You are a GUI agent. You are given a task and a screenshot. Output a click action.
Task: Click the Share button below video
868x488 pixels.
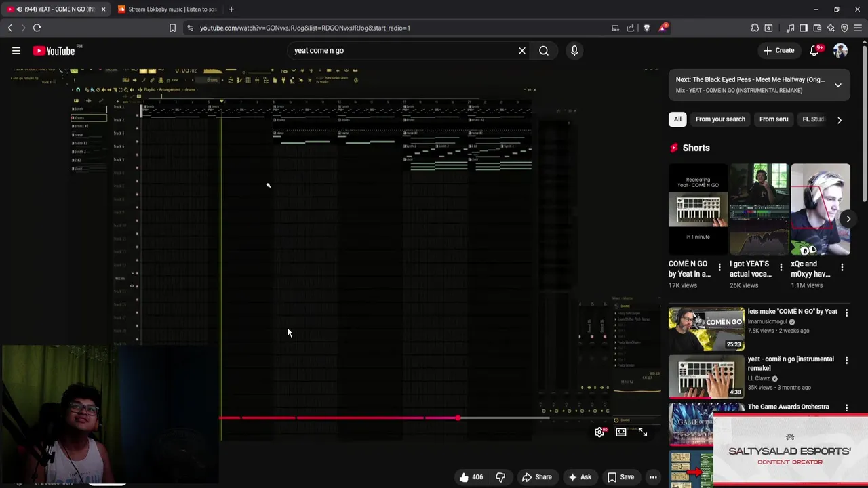pyautogui.click(x=536, y=477)
